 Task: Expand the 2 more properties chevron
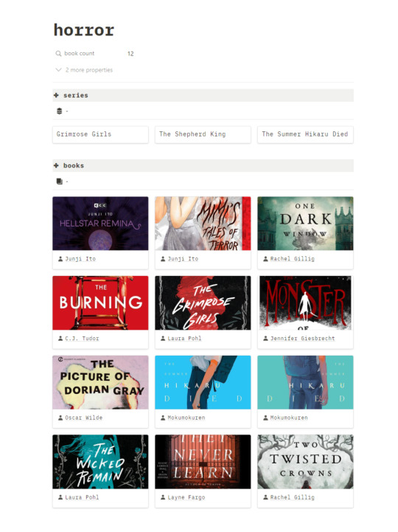[x=58, y=70]
